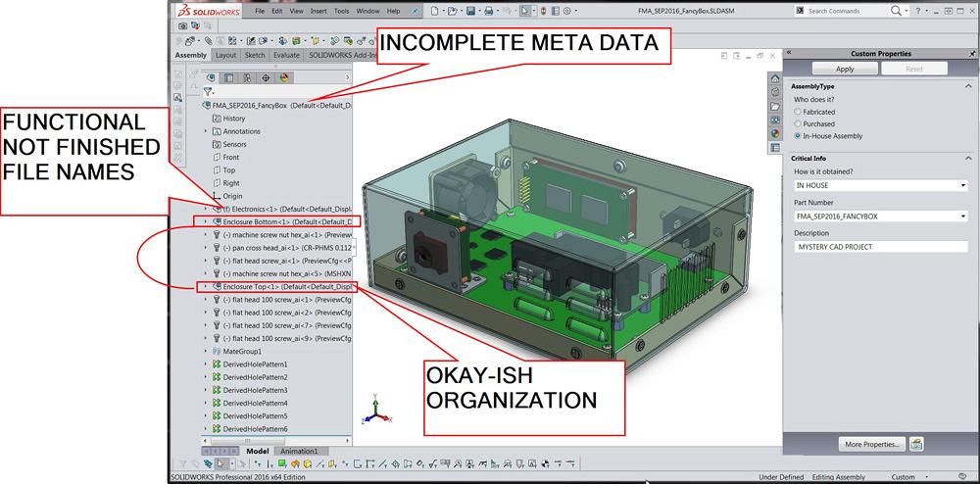Click the pin icon beside Help menu
This screenshot has height=484, width=980.
pos(416,11)
